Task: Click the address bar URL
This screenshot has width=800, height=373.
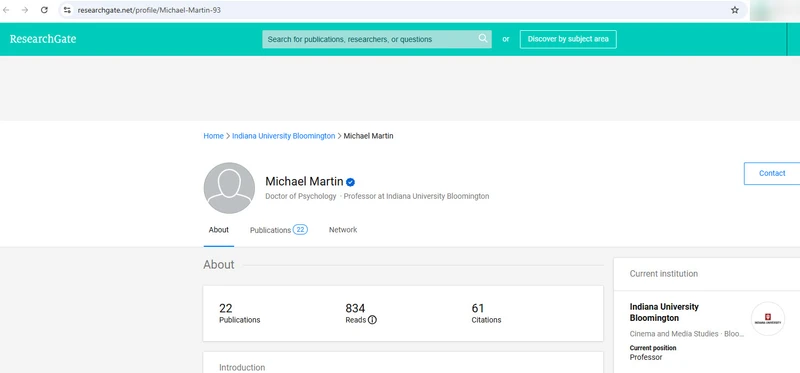Action: (x=149, y=10)
